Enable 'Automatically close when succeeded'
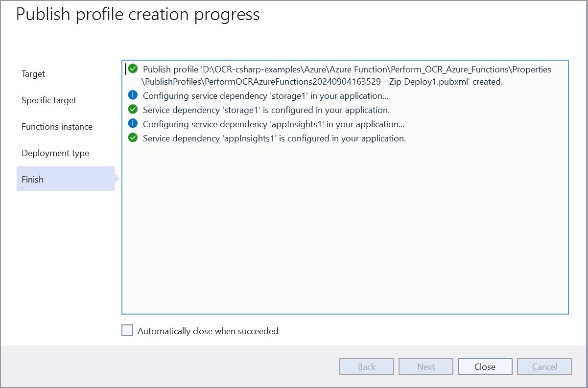 (127, 330)
